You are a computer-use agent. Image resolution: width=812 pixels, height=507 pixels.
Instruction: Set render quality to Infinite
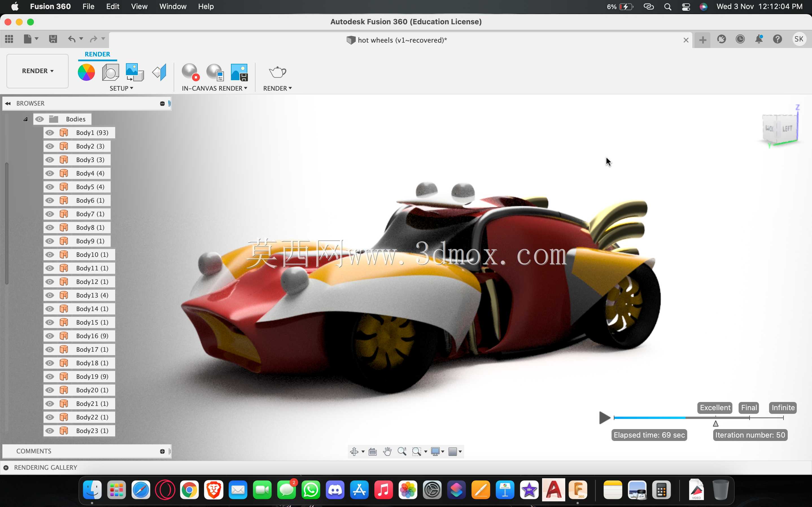783,408
